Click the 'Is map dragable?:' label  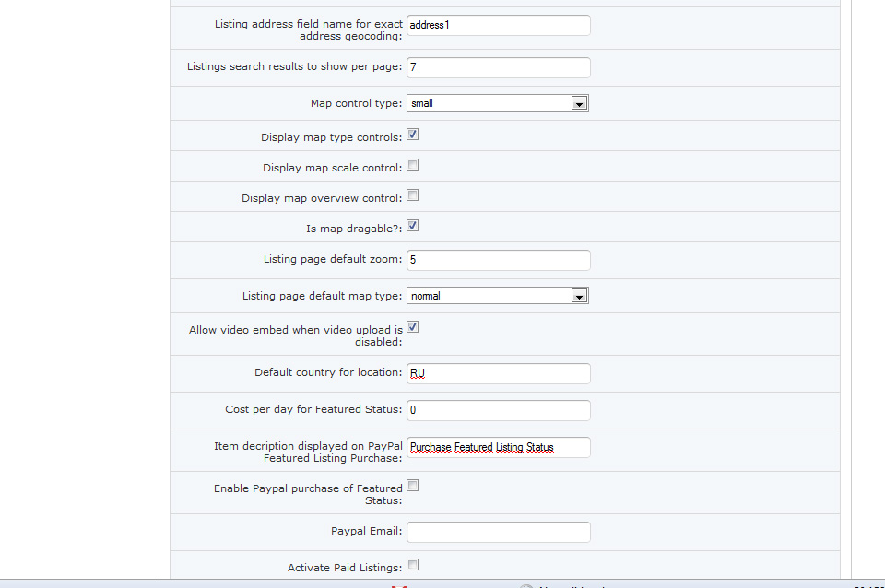(x=354, y=229)
